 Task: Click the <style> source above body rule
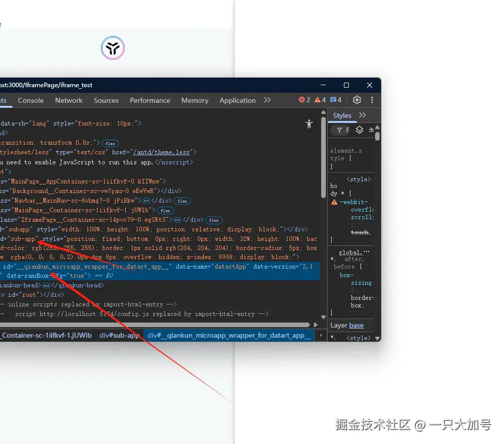pos(358,179)
